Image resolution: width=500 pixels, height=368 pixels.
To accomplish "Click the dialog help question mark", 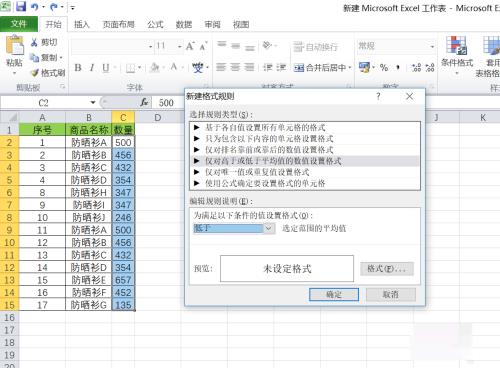I will [x=378, y=97].
